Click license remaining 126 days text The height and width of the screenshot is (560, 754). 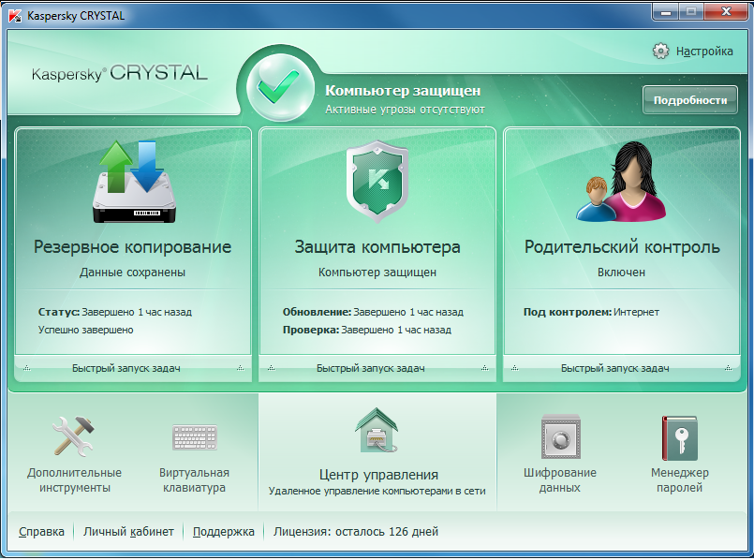click(x=355, y=532)
